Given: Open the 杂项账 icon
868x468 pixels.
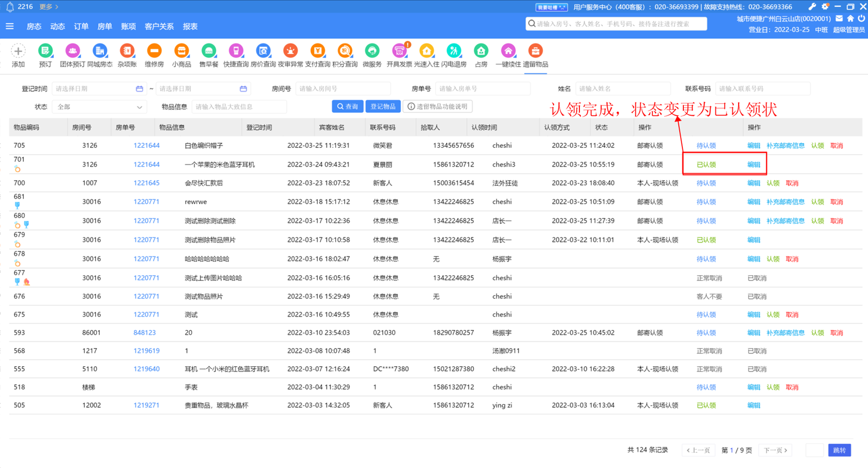Looking at the screenshot, I should click(x=127, y=51).
